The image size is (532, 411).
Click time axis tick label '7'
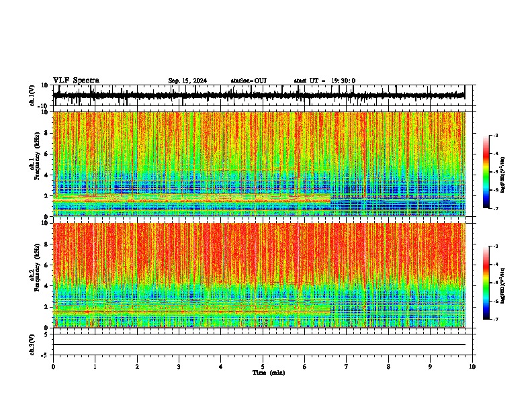[x=347, y=367]
